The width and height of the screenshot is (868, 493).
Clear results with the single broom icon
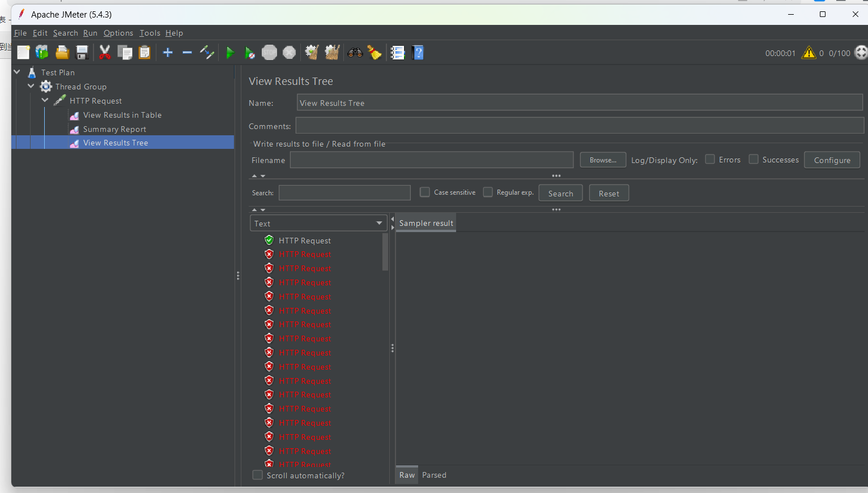[312, 53]
